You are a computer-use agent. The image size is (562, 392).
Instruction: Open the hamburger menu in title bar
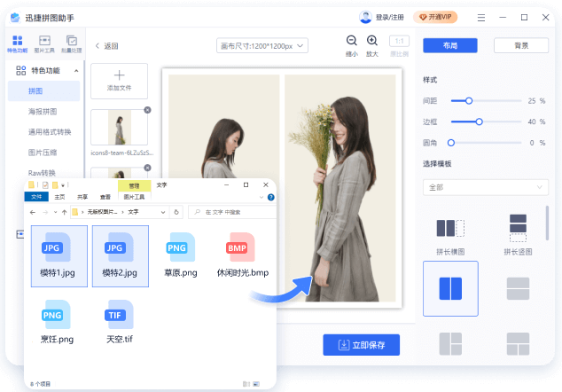click(481, 18)
